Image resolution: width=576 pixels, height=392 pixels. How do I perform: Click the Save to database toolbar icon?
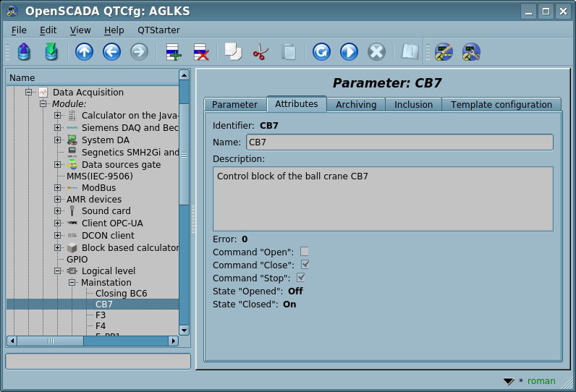tap(51, 52)
